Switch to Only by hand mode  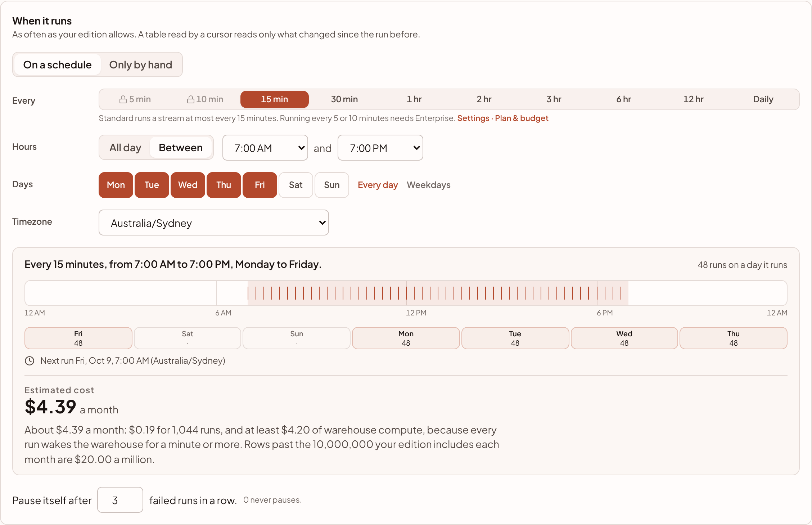pos(141,65)
